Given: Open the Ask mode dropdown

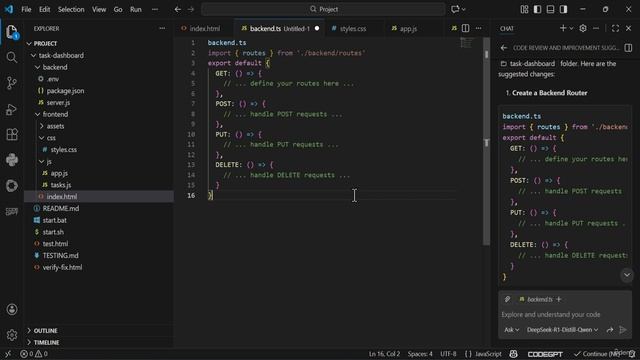Looking at the screenshot, I should pos(511,329).
